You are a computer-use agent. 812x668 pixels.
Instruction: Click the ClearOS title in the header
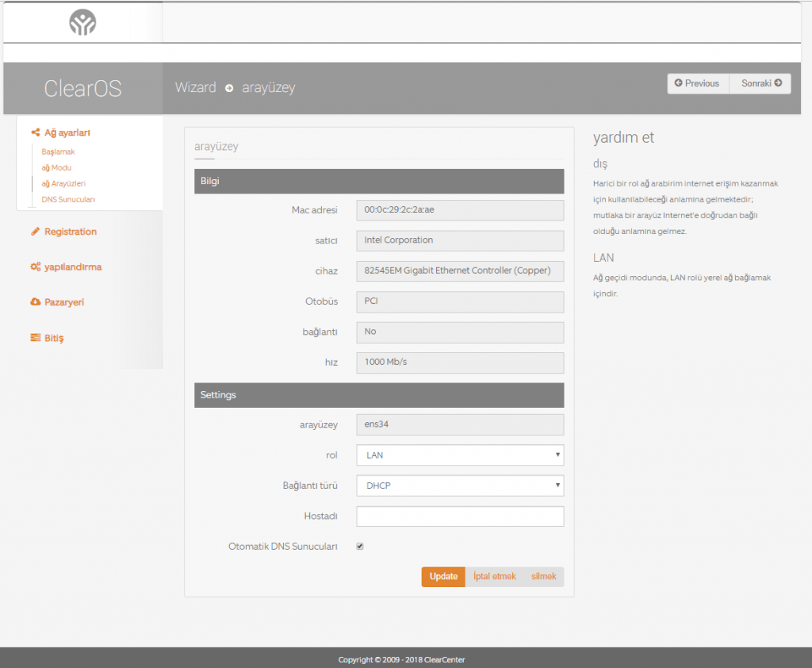[x=82, y=88]
